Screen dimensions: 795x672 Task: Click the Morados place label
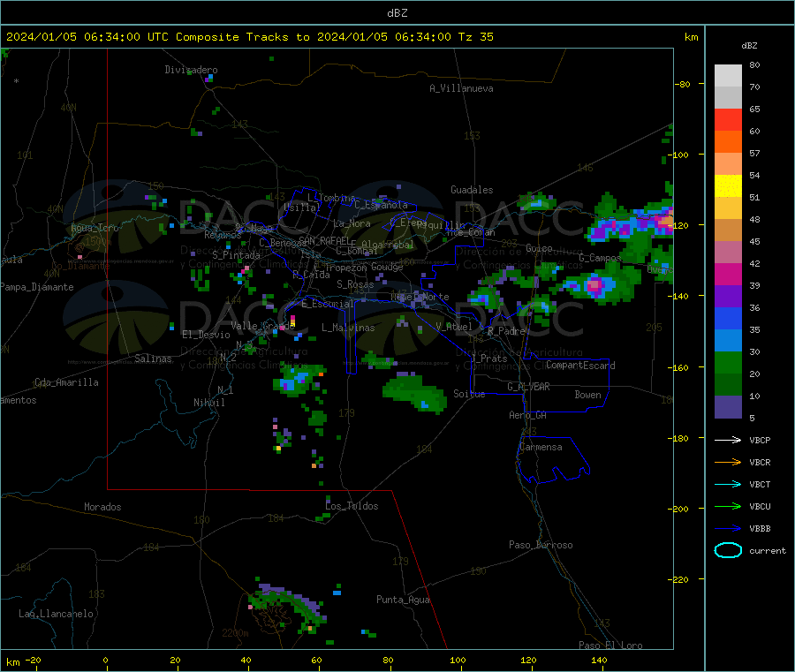pos(102,507)
